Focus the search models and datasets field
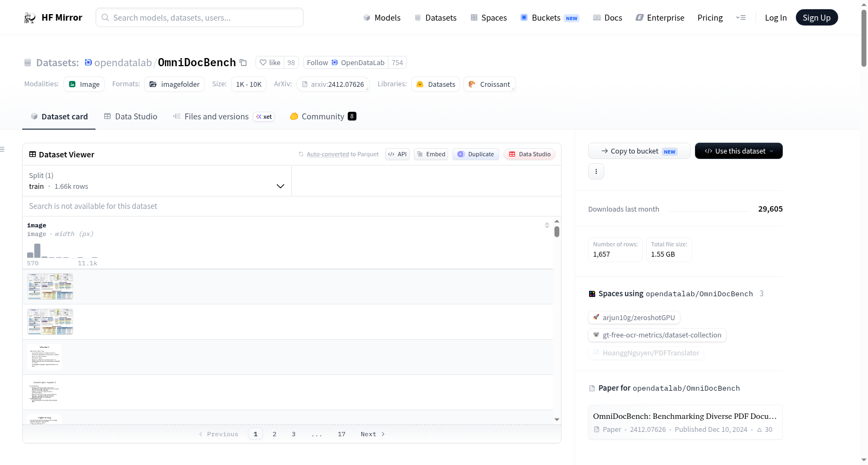Screen dimensions: 868x465 (200, 17)
